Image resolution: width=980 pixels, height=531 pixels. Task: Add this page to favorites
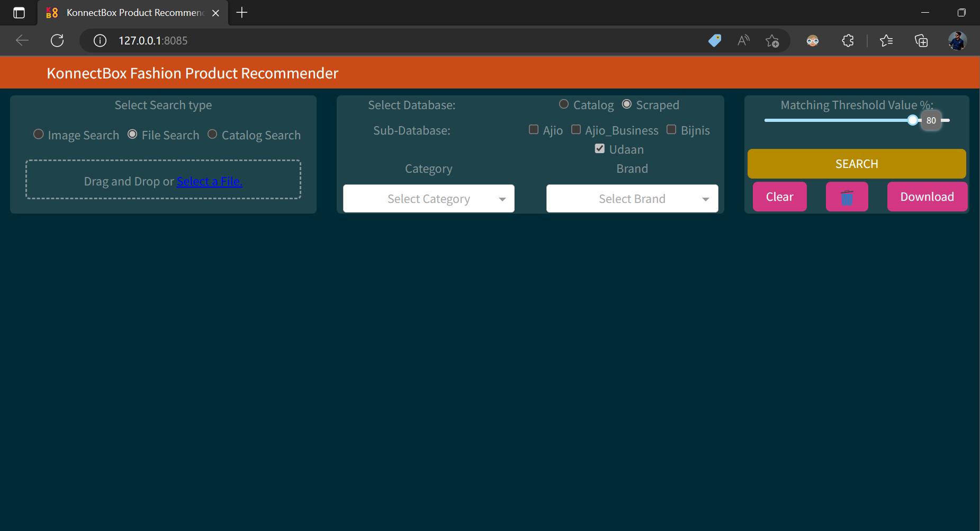pos(772,41)
